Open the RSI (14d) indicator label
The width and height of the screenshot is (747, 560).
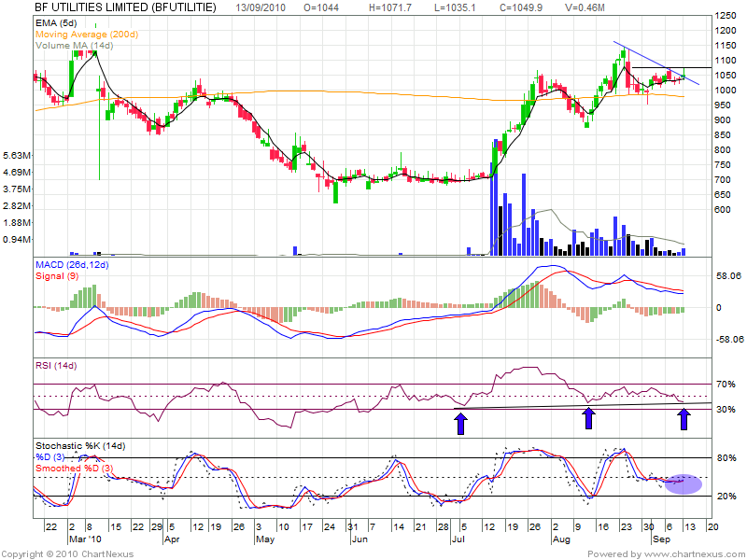(x=55, y=364)
